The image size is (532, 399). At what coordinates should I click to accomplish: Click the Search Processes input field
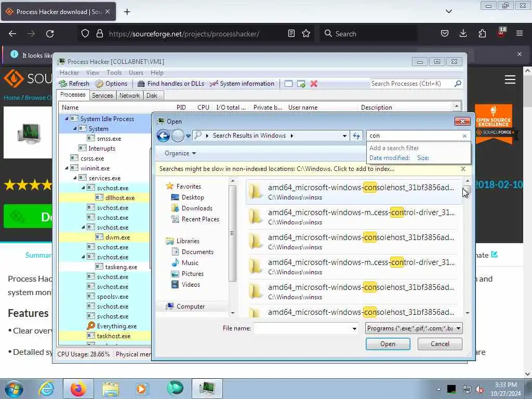pyautogui.click(x=411, y=84)
